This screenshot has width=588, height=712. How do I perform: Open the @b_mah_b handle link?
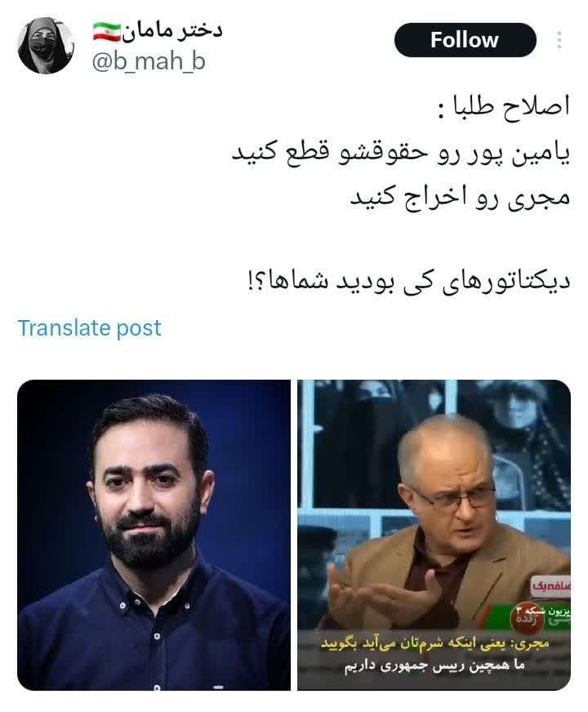pos(149,61)
